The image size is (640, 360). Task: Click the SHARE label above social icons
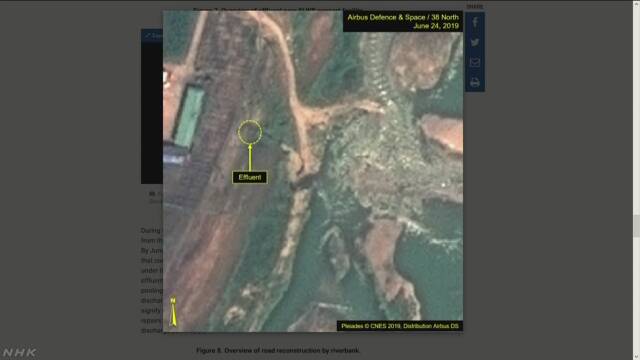pyautogui.click(x=475, y=7)
